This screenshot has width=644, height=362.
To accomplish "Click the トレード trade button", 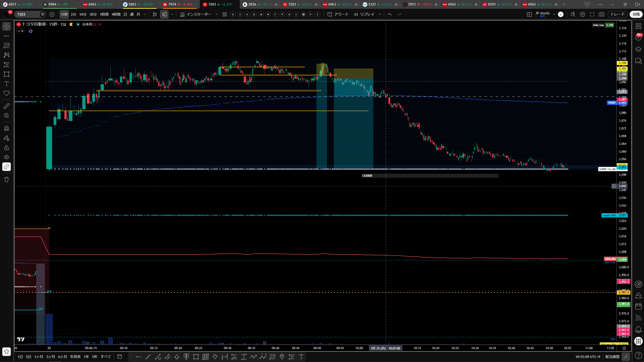I will click(618, 14).
